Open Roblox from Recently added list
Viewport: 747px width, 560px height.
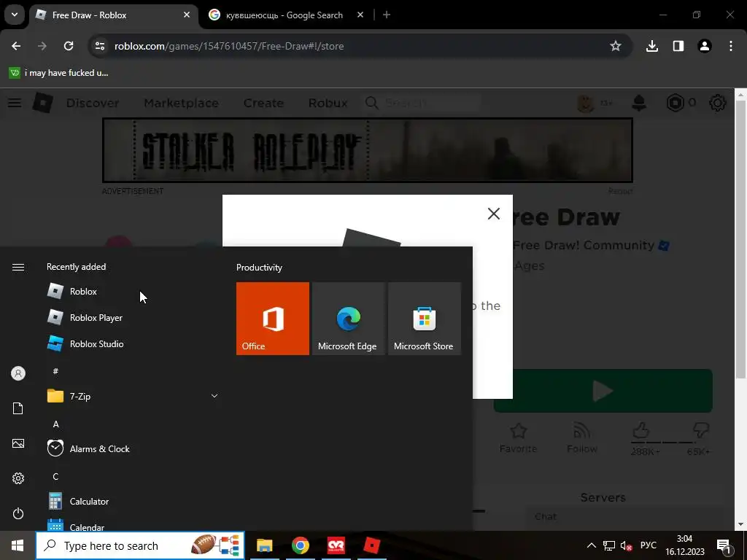[133, 292]
